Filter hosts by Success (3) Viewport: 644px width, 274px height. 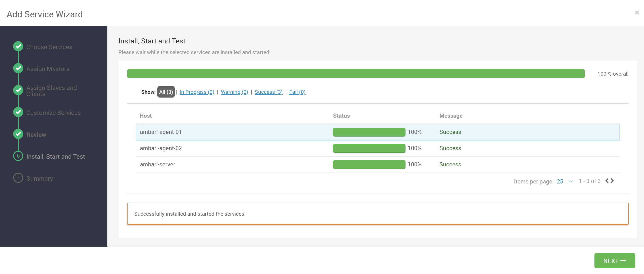tap(269, 92)
